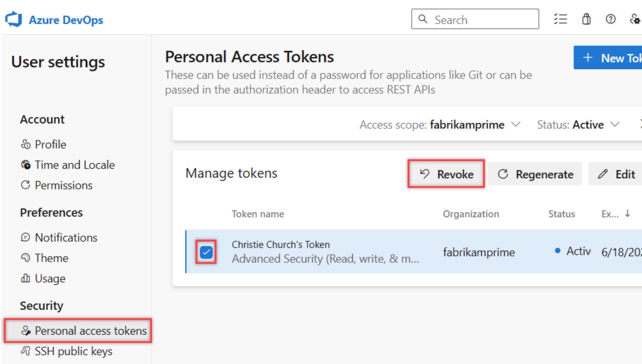Click the Revoke button for selected token
Image resolution: width=642 pixels, height=364 pixels.
coord(445,174)
